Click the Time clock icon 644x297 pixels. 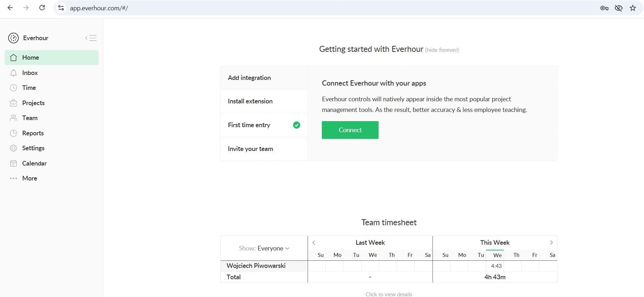[13, 88]
